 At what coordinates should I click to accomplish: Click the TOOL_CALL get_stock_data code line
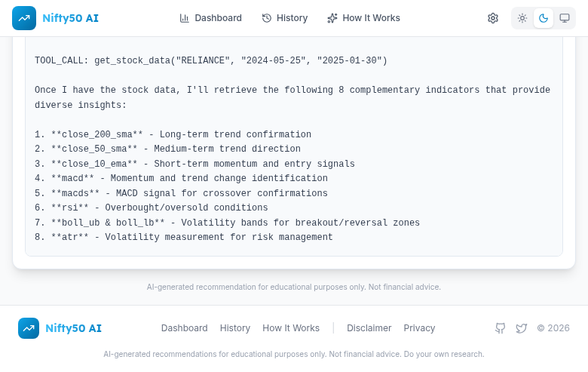[x=210, y=60]
